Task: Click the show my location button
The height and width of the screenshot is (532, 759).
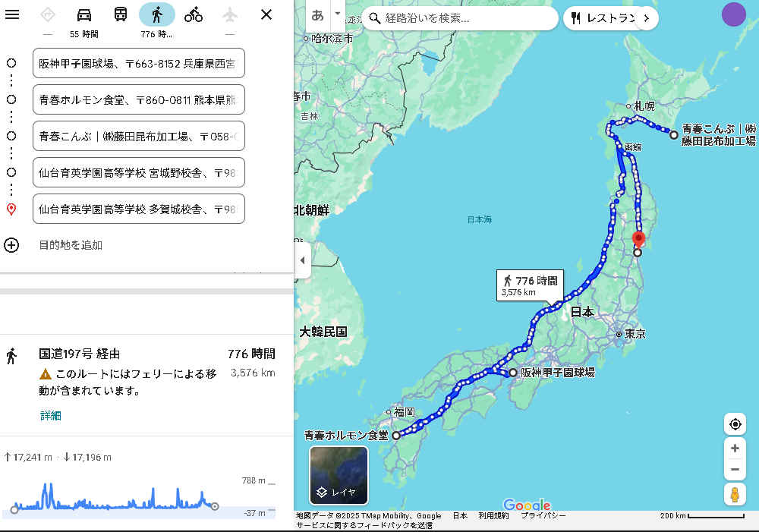Action: pos(735,424)
